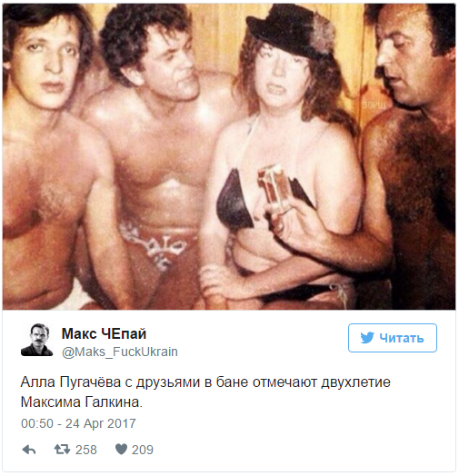459x476 pixels.
Task: Open the @Maks_FuckUkrain handle link
Action: (120, 352)
